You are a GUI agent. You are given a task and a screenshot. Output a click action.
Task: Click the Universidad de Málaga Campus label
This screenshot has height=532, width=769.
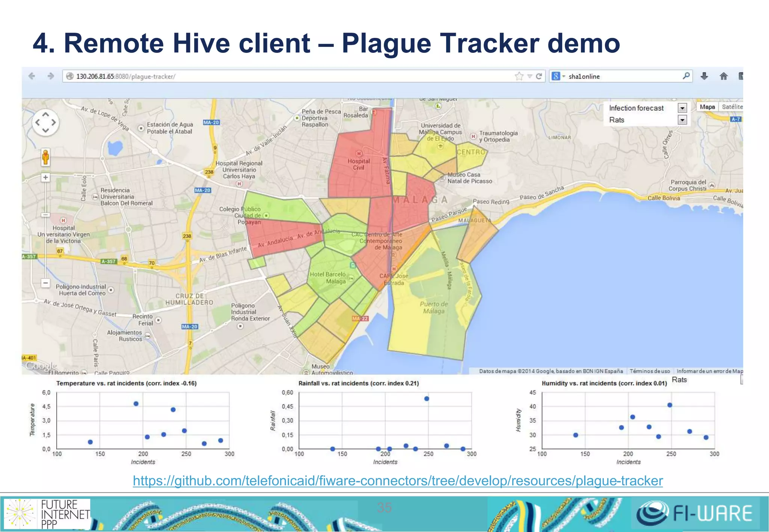[440, 132]
